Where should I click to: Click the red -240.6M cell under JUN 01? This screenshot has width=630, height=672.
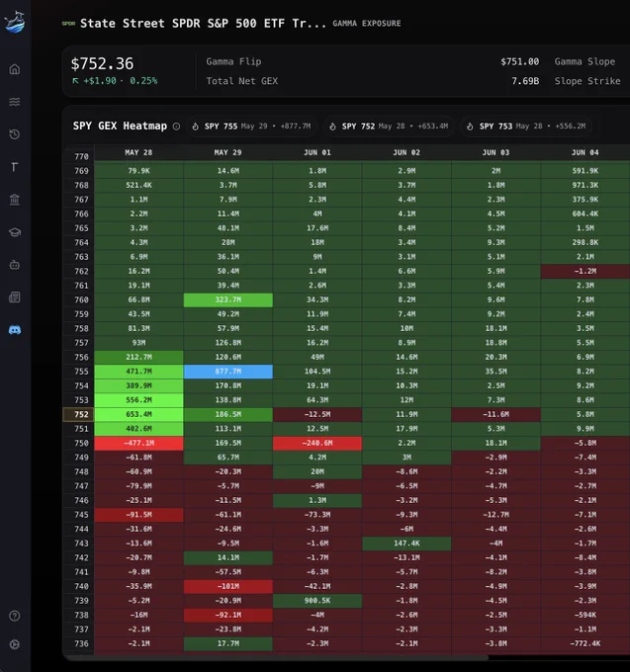[x=317, y=443]
